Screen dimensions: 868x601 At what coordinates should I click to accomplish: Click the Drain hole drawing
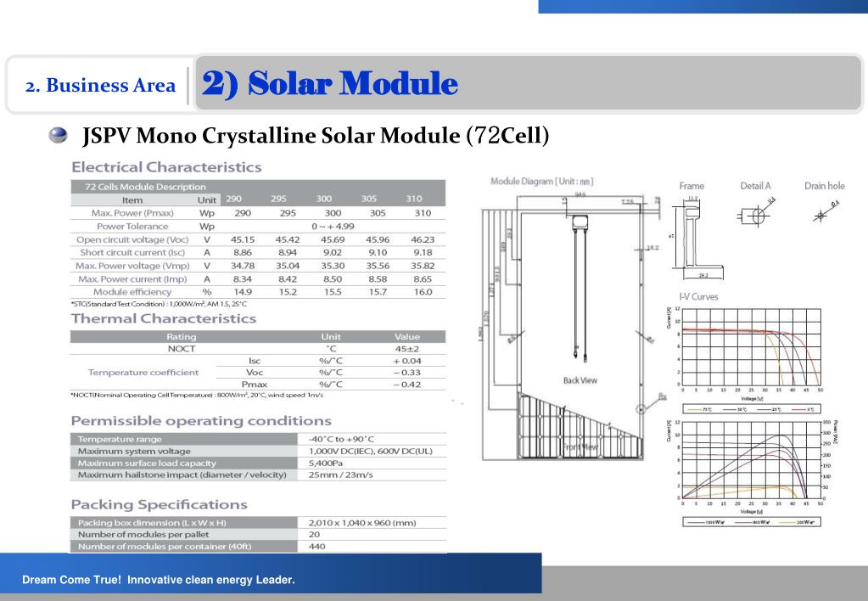pos(825,212)
